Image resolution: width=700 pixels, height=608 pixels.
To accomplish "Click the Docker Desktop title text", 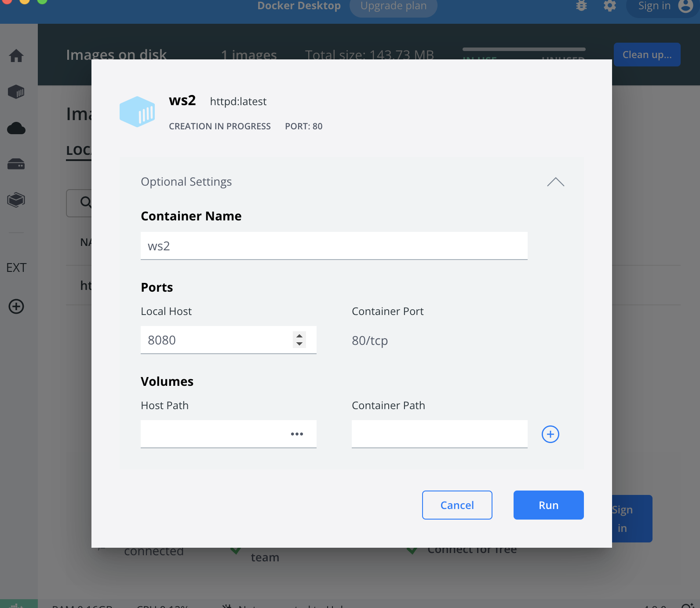I will [x=299, y=6].
